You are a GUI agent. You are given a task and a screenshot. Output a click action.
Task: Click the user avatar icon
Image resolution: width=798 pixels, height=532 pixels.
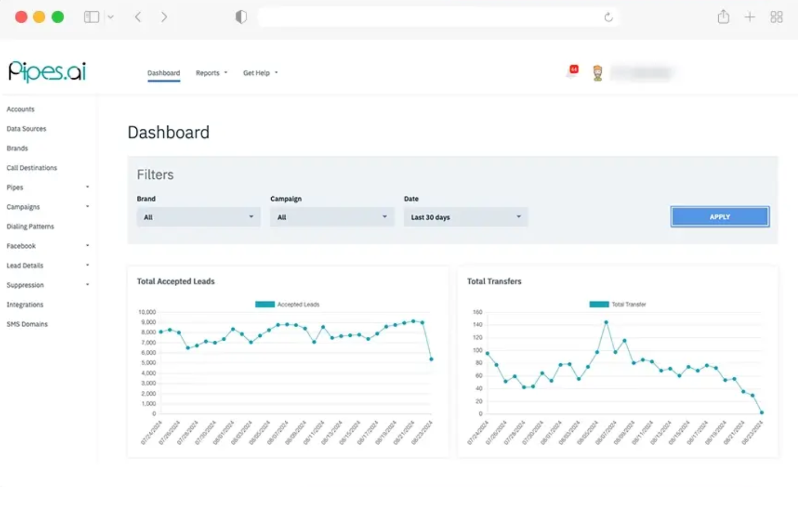point(597,72)
